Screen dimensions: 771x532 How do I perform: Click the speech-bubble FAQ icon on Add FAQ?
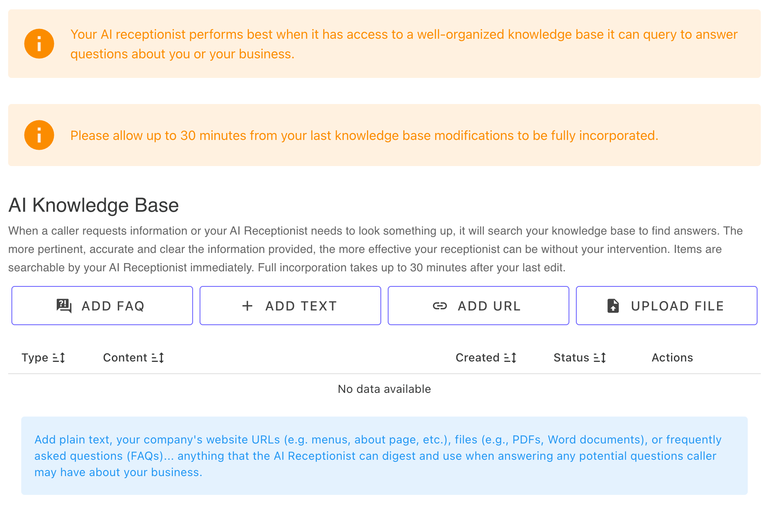[63, 306]
